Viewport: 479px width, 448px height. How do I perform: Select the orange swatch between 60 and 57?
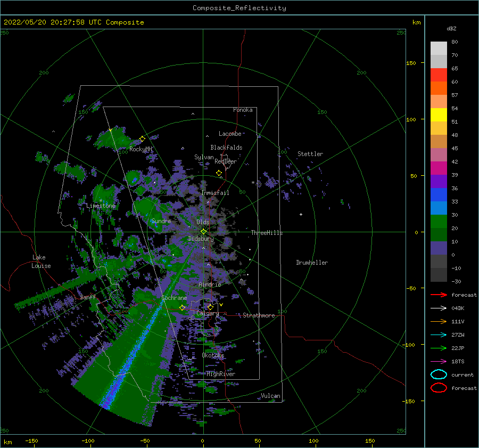[x=439, y=88]
